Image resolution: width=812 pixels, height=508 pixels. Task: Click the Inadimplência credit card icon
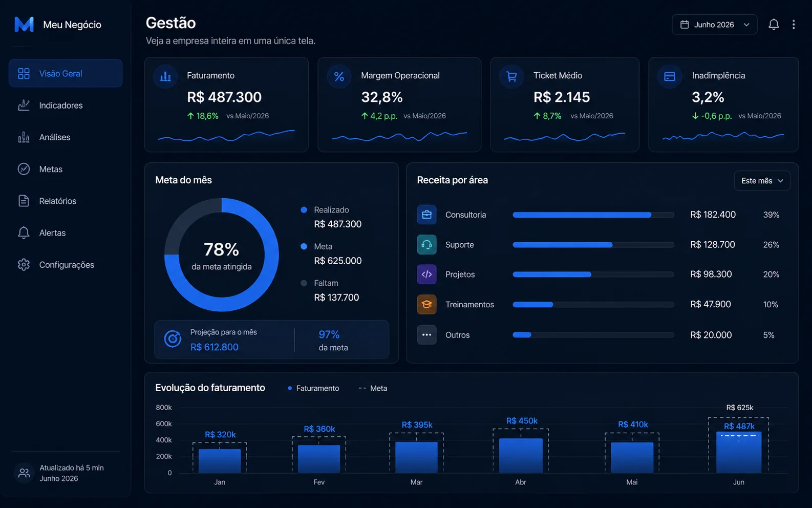point(670,77)
